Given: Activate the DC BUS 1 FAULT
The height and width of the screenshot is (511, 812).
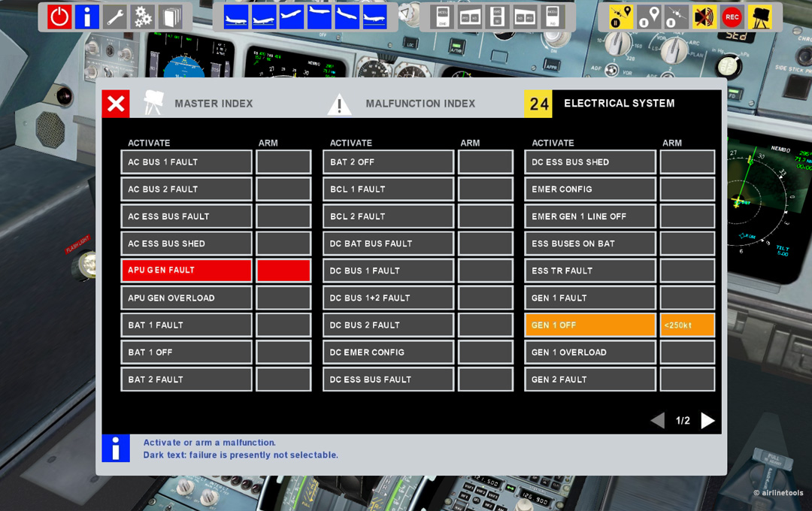Looking at the screenshot, I should click(x=388, y=270).
